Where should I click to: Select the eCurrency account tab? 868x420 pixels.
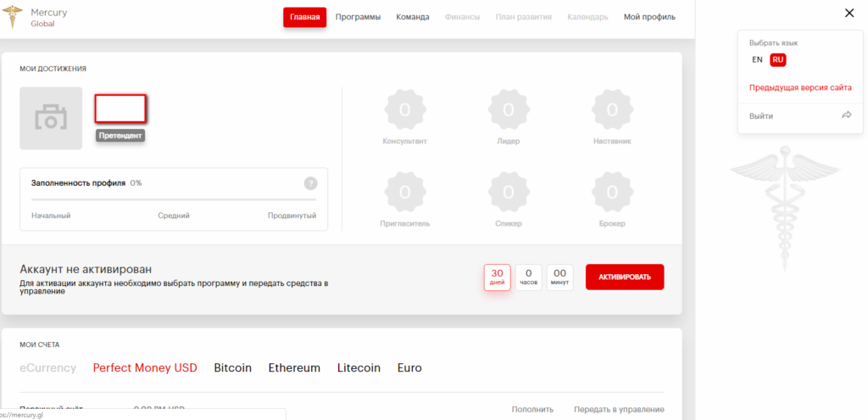click(47, 368)
